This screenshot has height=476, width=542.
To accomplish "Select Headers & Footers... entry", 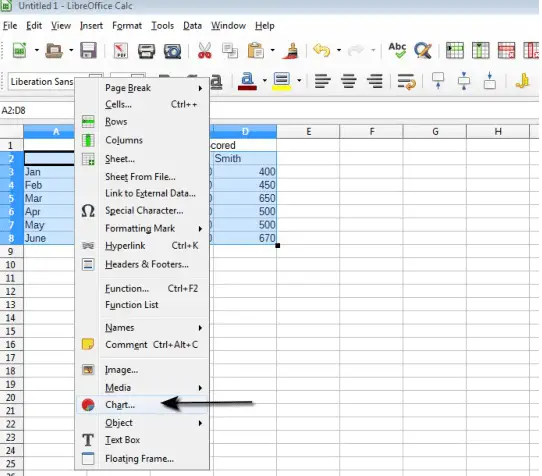I will (x=142, y=264).
